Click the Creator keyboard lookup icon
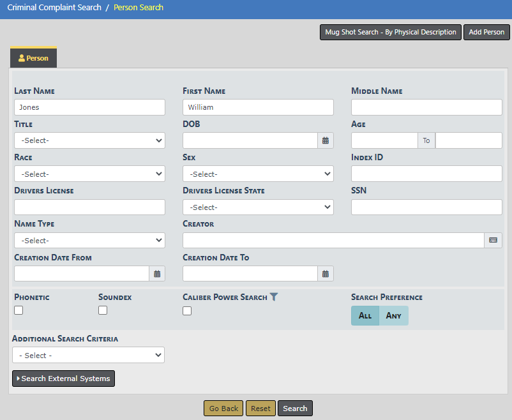Screen dimensions: 512x420 [493, 240]
